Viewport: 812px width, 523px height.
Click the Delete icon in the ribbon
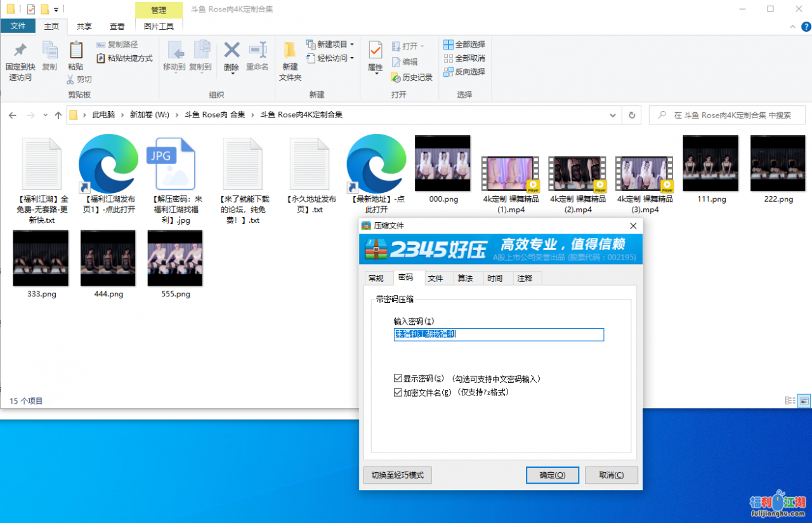click(232, 57)
